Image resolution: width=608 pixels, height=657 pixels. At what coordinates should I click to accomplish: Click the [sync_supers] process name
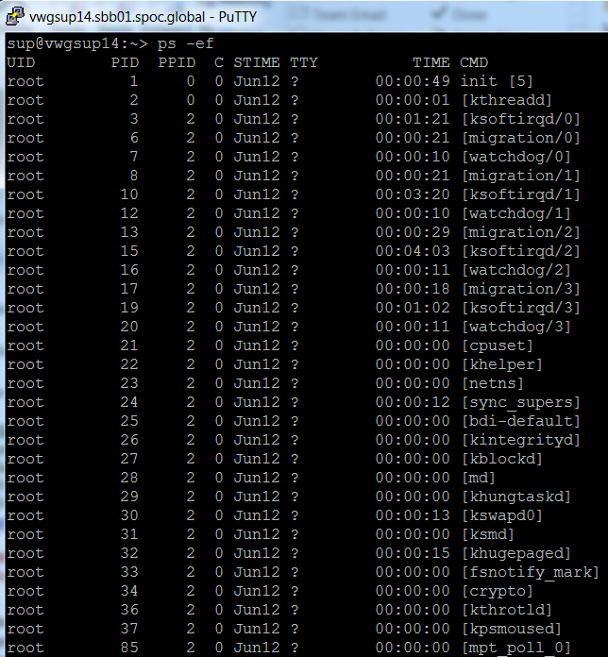pos(520,402)
